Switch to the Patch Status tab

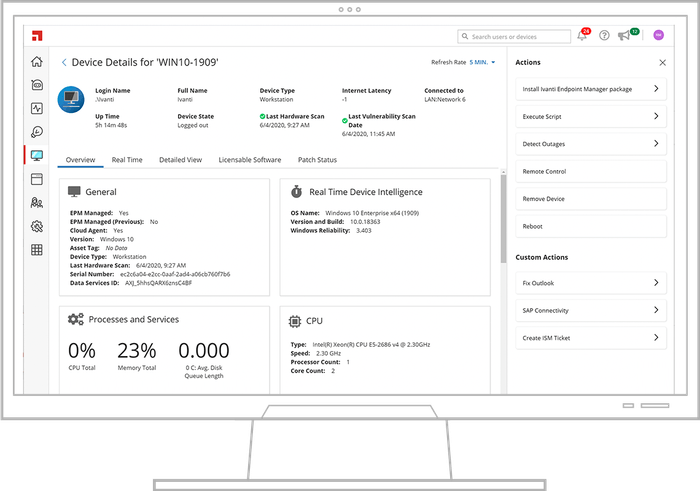tap(317, 160)
